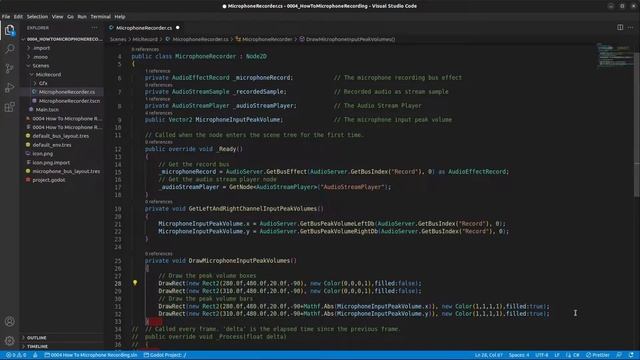Click DrawMicrophoneInputPeakVolumes() in the breadcrumb

pos(347,39)
